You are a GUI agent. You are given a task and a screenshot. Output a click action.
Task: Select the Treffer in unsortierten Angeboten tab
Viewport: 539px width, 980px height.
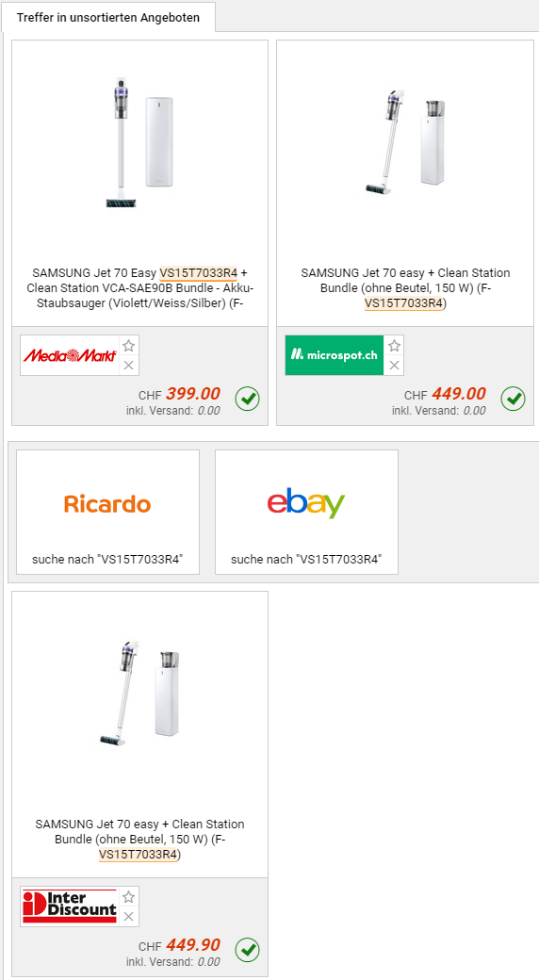[108, 17]
